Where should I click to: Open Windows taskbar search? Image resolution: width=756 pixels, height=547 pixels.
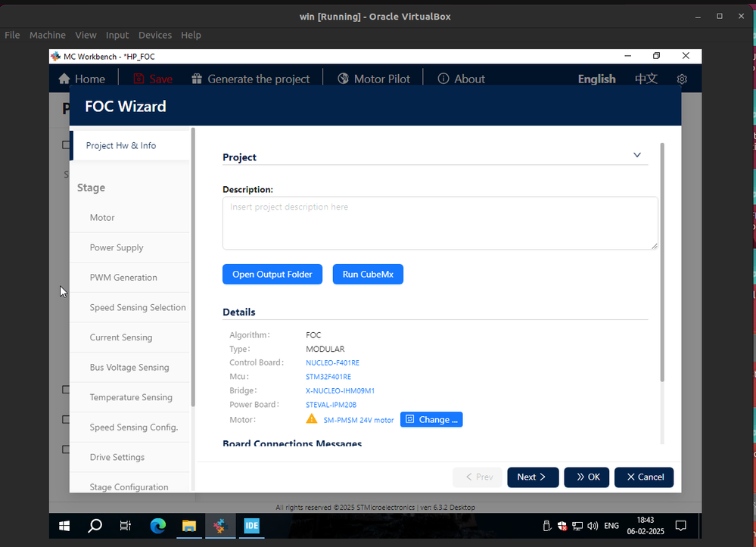pos(95,526)
